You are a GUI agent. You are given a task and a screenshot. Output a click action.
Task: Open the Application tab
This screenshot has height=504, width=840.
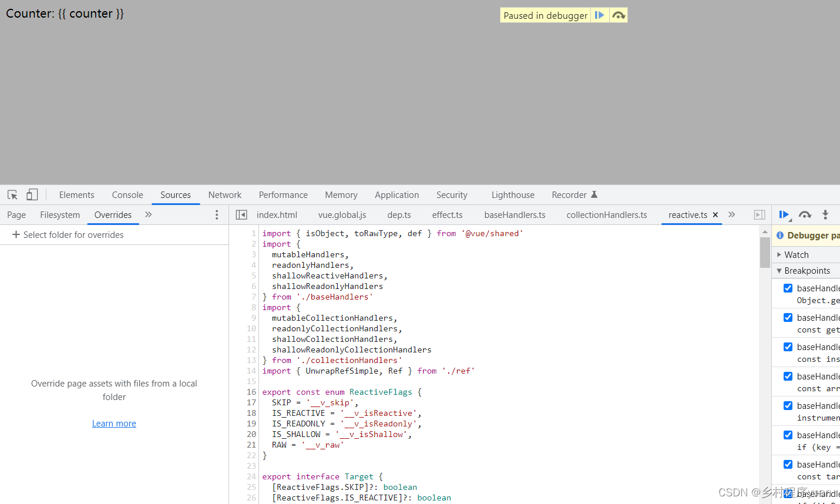(x=397, y=195)
